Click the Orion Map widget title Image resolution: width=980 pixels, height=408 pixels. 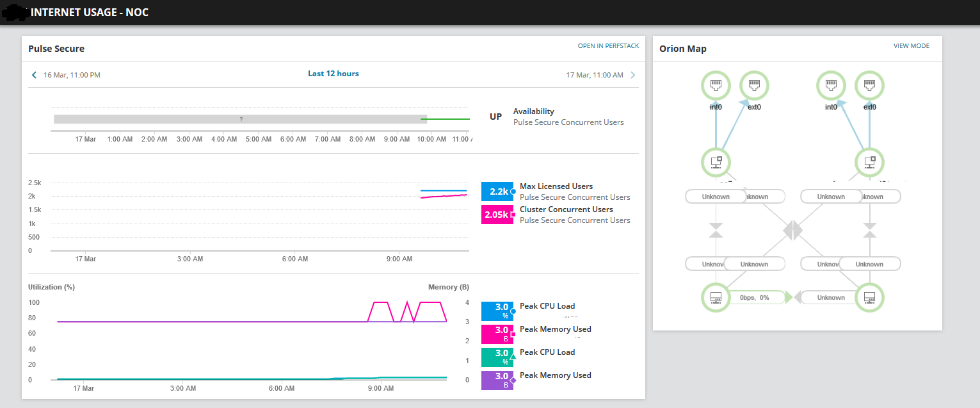(x=683, y=49)
